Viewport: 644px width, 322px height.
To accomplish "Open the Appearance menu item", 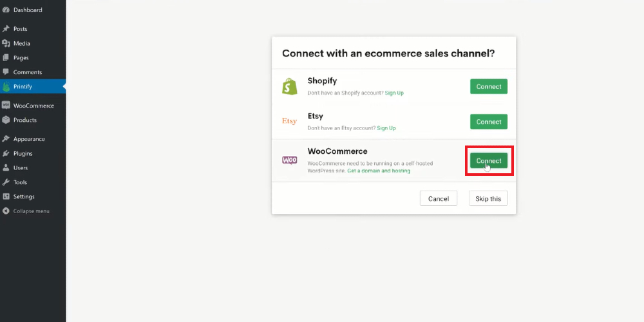I will (33, 139).
